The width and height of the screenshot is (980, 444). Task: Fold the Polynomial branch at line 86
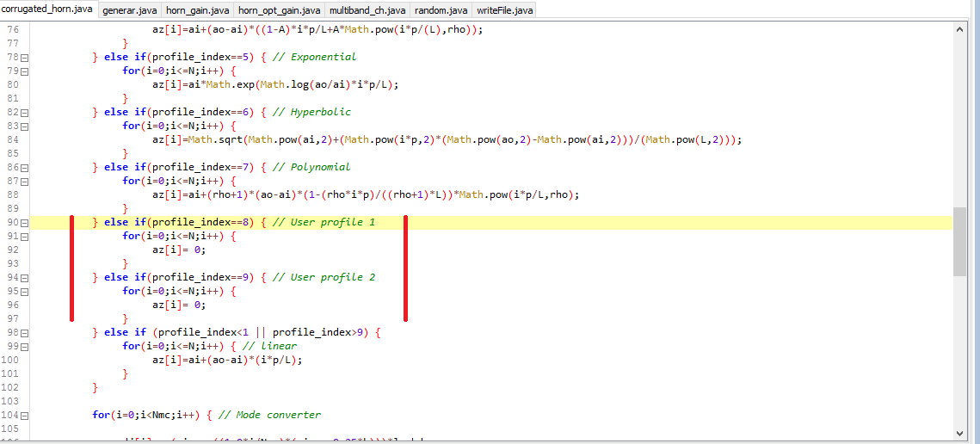[24, 168]
